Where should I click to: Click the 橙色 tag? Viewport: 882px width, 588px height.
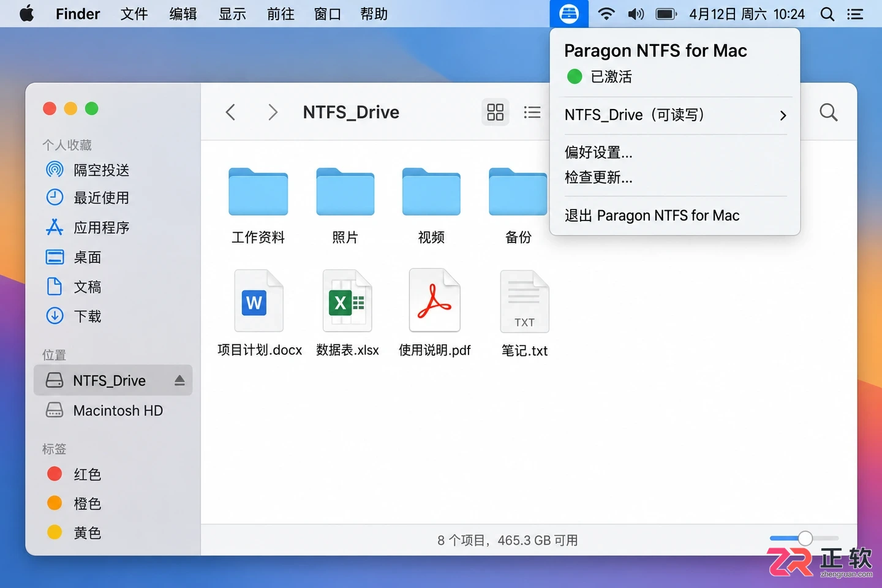coord(73,503)
